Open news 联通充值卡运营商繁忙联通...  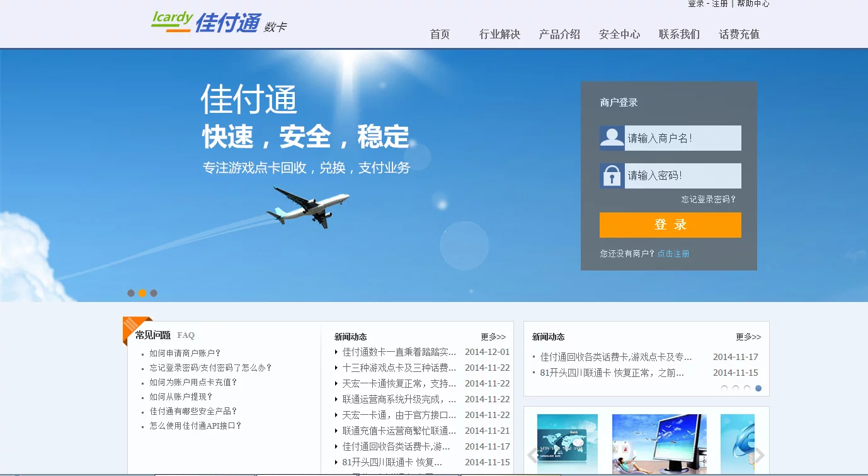(399, 431)
